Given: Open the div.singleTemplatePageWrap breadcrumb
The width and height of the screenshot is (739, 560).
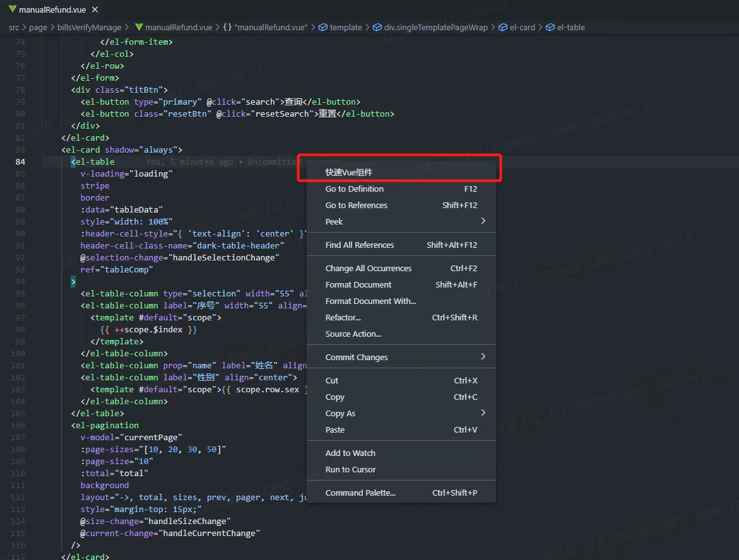Looking at the screenshot, I should [x=435, y=27].
